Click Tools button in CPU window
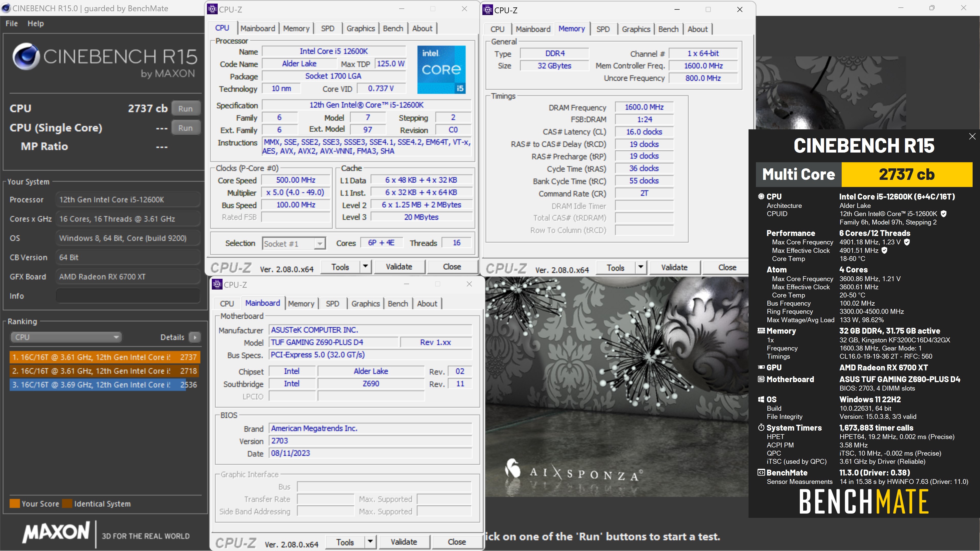Image resolution: width=980 pixels, height=551 pixels. pyautogui.click(x=340, y=267)
